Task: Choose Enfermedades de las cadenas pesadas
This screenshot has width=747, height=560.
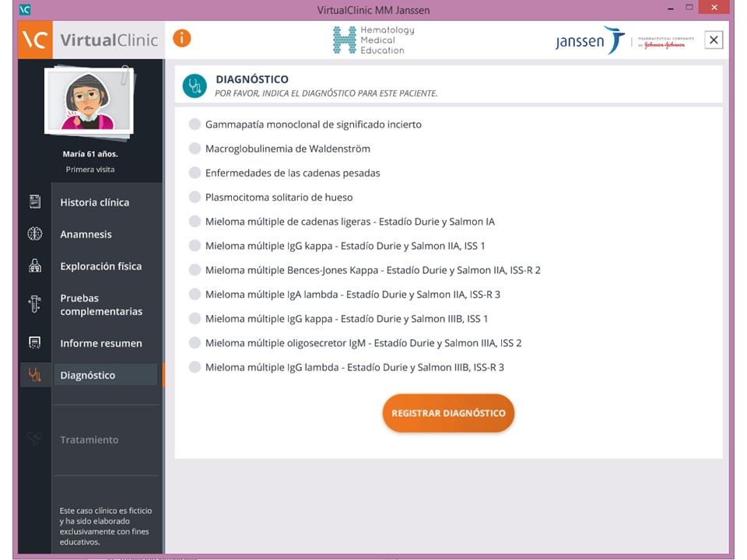Action: pos(195,173)
